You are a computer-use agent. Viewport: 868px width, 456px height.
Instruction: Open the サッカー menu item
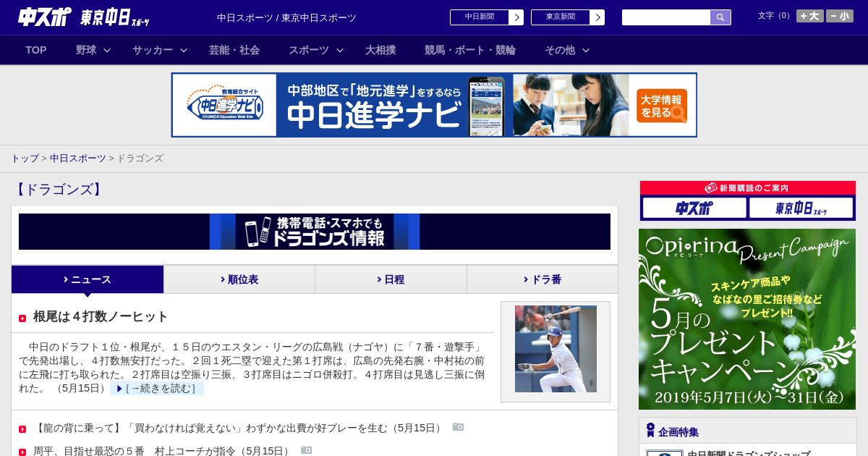[x=153, y=50]
